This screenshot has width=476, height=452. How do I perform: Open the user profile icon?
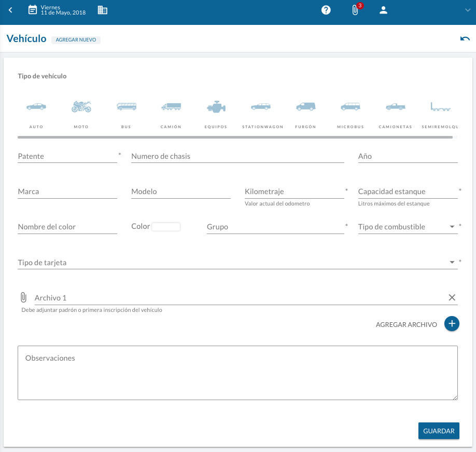coord(383,10)
